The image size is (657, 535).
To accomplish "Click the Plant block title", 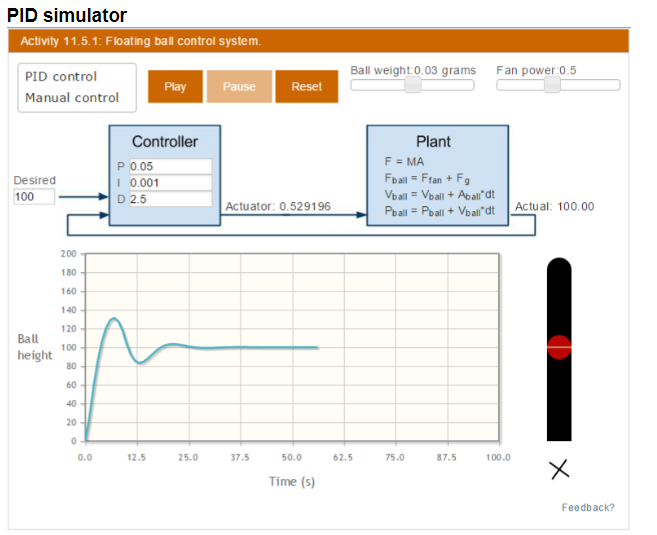I will pyautogui.click(x=433, y=142).
